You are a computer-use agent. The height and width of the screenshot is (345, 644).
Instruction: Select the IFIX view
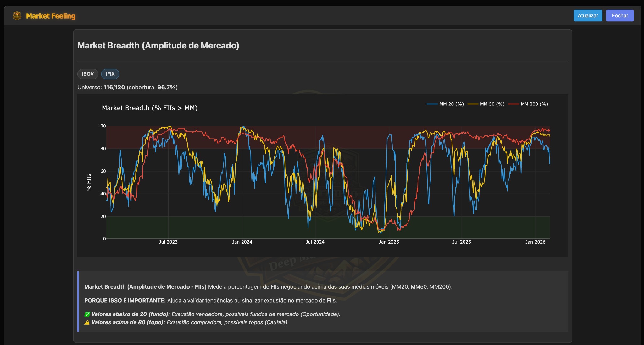pyautogui.click(x=110, y=74)
